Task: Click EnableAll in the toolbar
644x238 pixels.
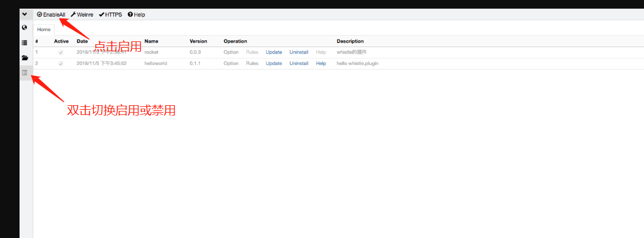Action: click(51, 14)
